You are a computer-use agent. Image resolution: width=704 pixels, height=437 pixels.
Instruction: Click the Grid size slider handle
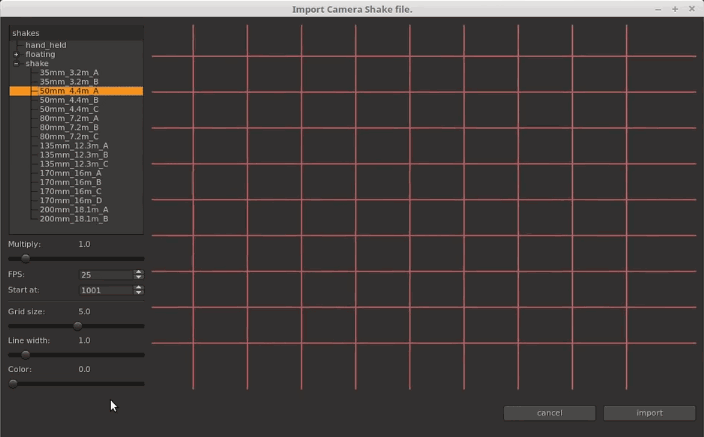click(77, 325)
